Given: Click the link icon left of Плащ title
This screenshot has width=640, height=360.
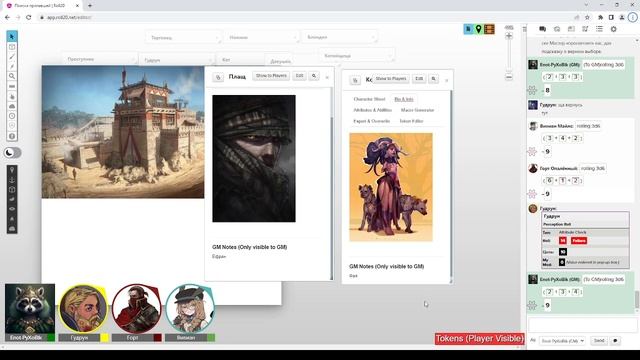Looking at the screenshot, I should [x=218, y=77].
